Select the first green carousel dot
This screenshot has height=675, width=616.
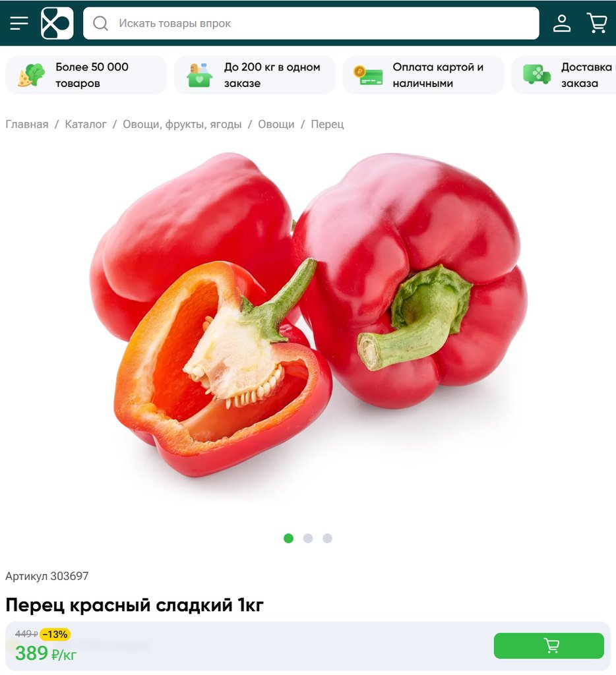click(x=289, y=538)
